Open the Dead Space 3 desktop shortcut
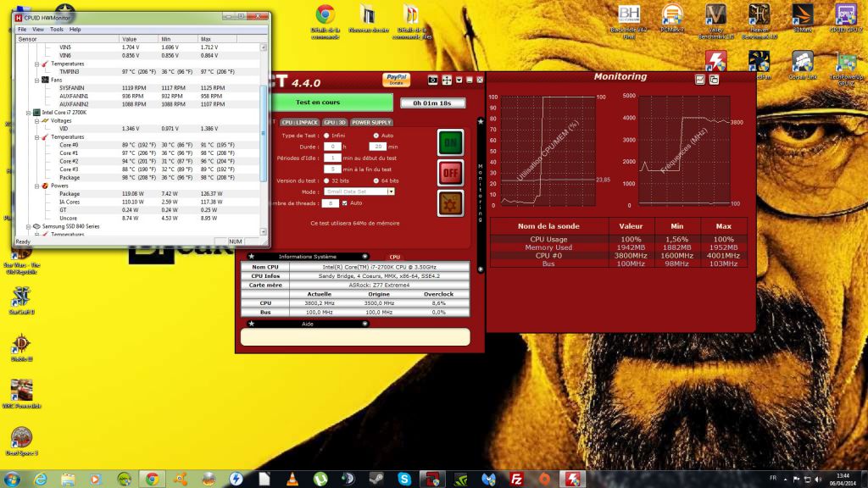The width and height of the screenshot is (868, 488). [x=21, y=442]
